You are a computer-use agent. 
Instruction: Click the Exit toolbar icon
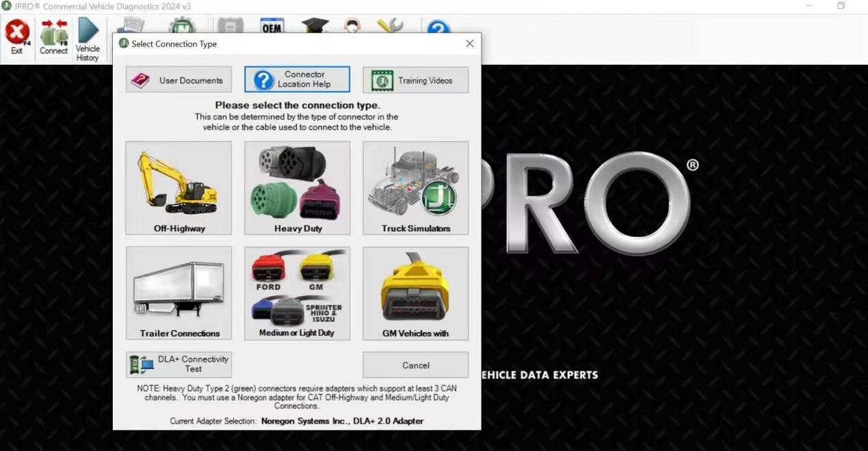click(17, 37)
